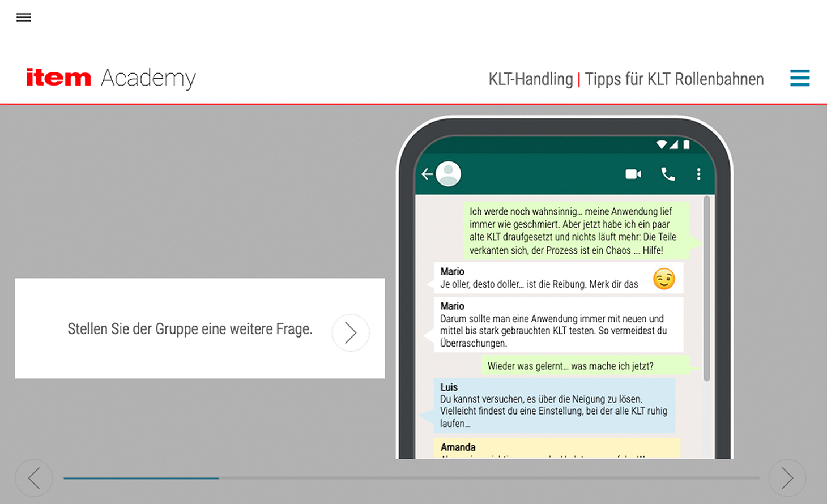This screenshot has height=504, width=827.
Task: Open the small hamburger menu at top left
Action: pyautogui.click(x=24, y=18)
